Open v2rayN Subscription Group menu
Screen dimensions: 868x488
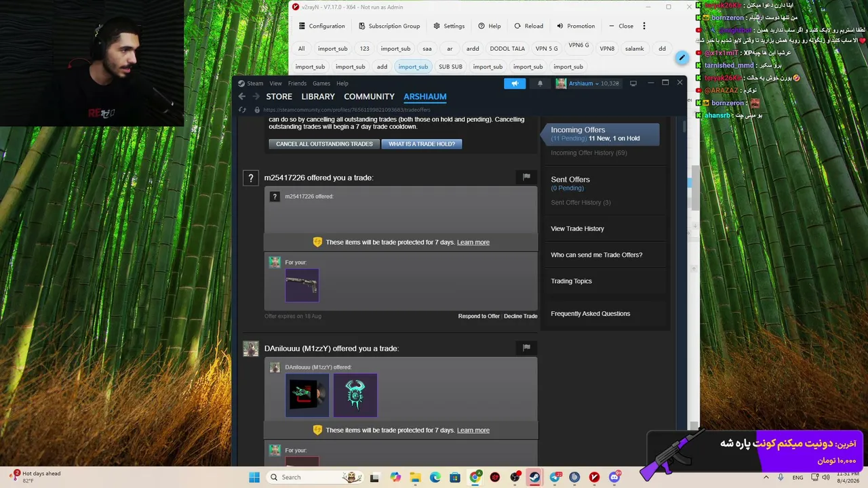[x=389, y=26]
